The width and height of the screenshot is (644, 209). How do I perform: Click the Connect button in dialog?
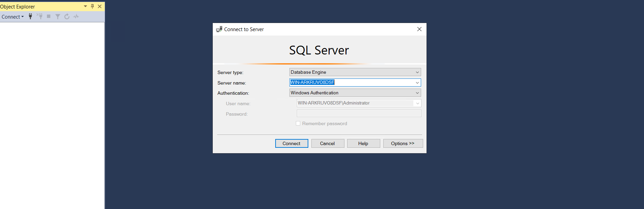[292, 143]
